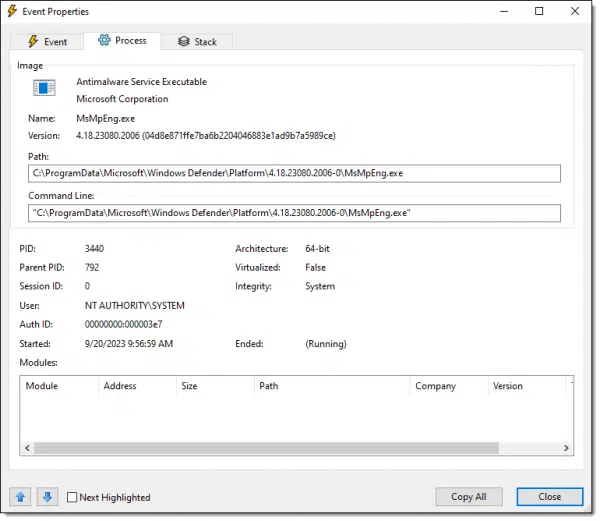The height and width of the screenshot is (521, 600).
Task: Click the Integrity value System
Action: [320, 287]
